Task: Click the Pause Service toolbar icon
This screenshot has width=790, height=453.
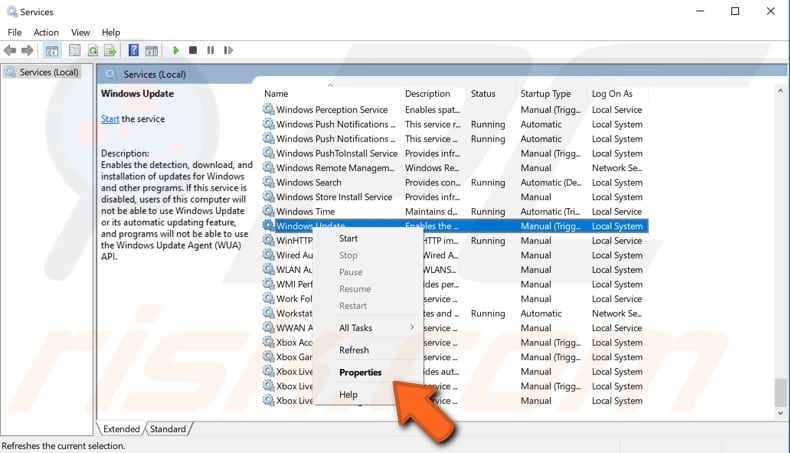Action: click(x=211, y=50)
